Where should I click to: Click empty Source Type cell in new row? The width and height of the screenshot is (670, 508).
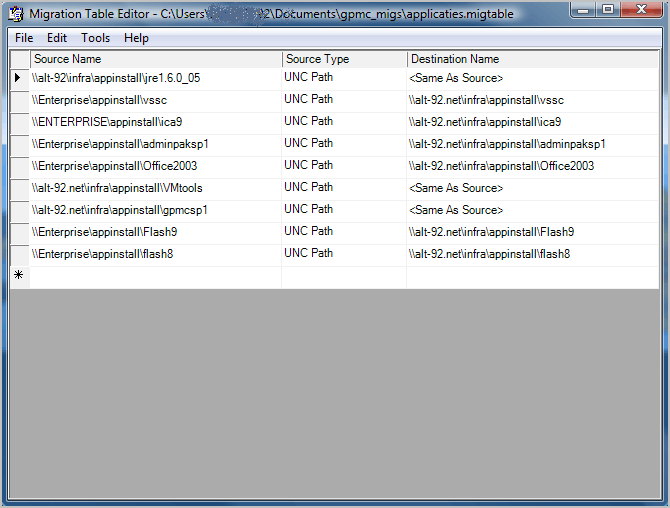click(x=344, y=277)
